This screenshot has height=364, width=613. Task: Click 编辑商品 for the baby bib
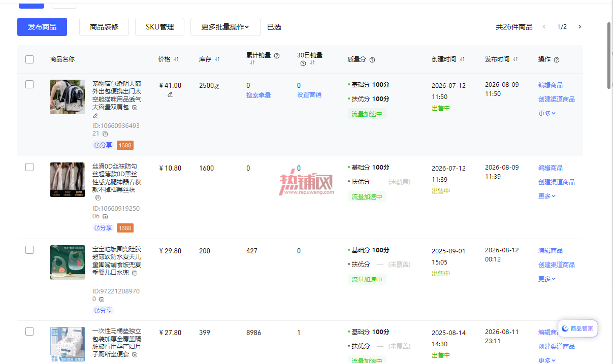pyautogui.click(x=551, y=251)
